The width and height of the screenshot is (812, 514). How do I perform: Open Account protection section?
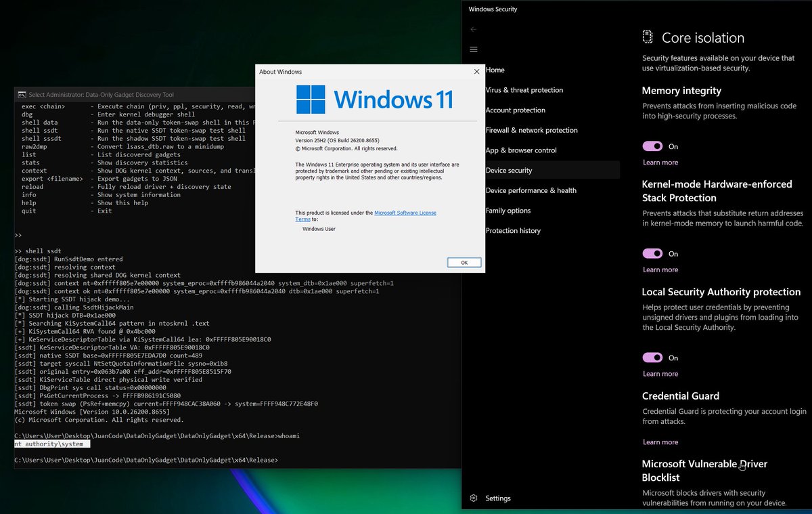516,110
